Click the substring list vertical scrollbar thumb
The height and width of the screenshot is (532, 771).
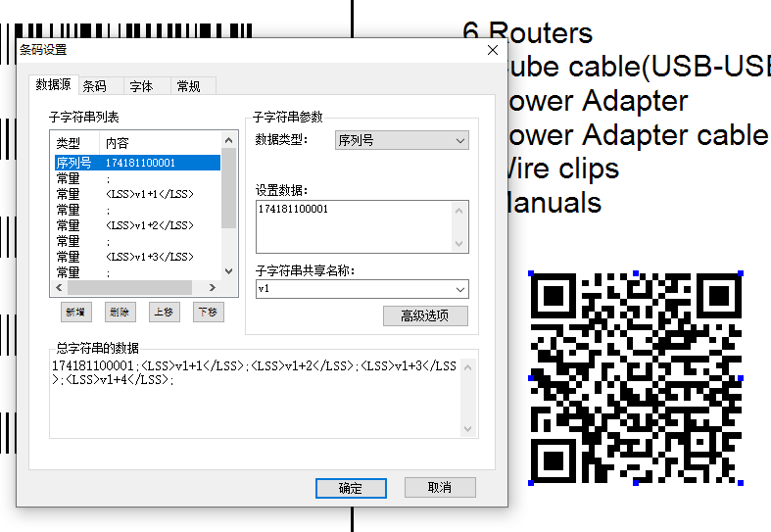point(228,188)
